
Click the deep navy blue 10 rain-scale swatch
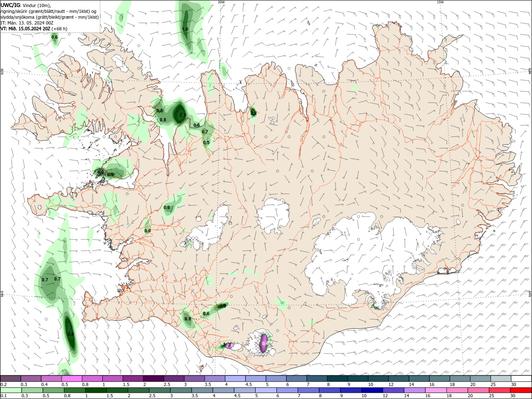372,390
